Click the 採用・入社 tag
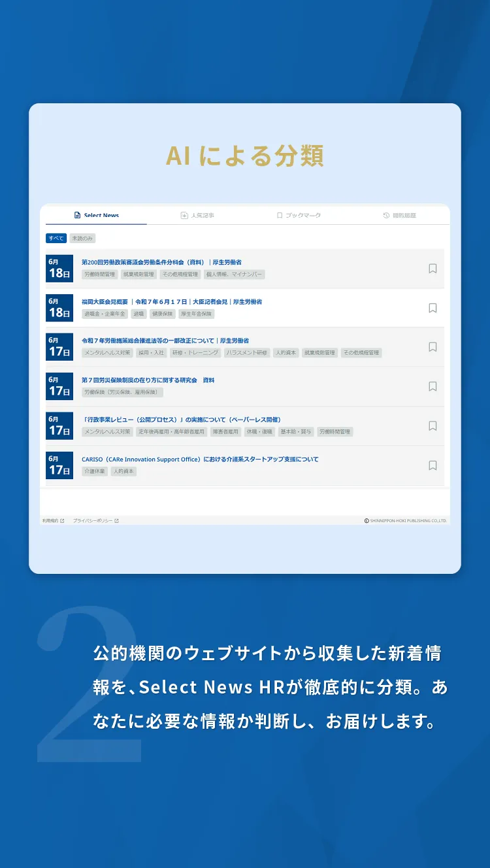This screenshot has width=490, height=868. point(152,352)
